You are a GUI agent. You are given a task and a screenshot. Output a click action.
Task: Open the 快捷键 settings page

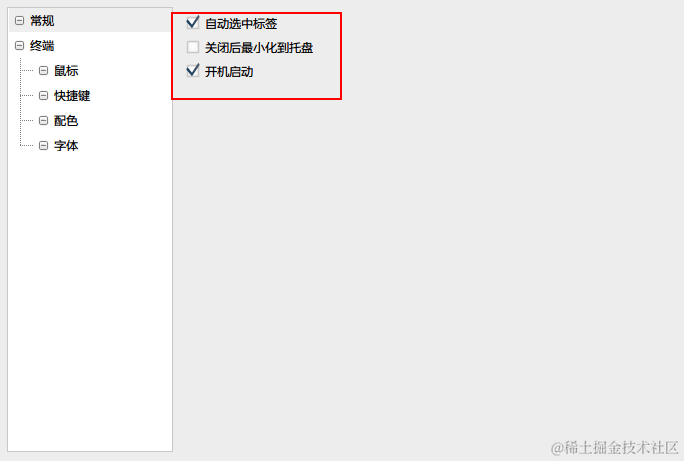click(72, 96)
